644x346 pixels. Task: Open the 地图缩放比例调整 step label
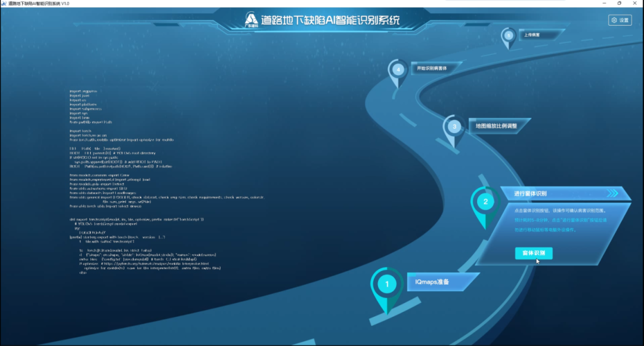coord(496,126)
